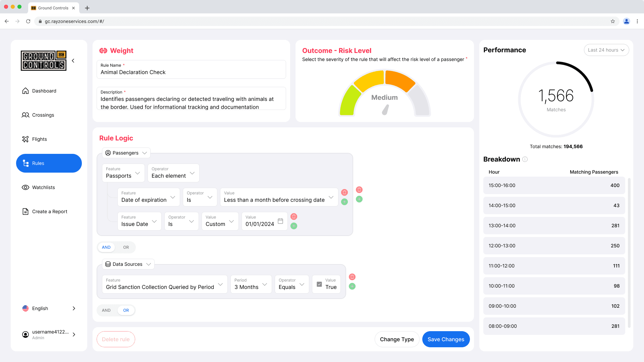Click the red delete icon beside Issue Date row
Image resolution: width=644 pixels, height=362 pixels.
[294, 217]
